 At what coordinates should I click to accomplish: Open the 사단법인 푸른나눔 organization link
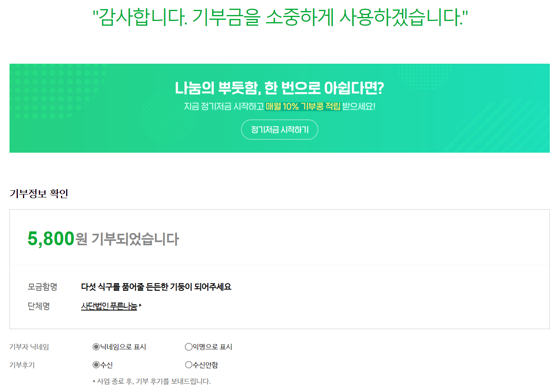(109, 306)
